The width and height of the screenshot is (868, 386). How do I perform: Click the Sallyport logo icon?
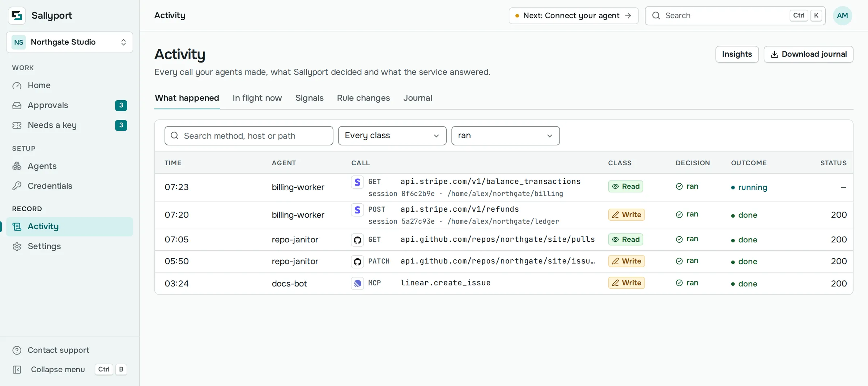[17, 16]
